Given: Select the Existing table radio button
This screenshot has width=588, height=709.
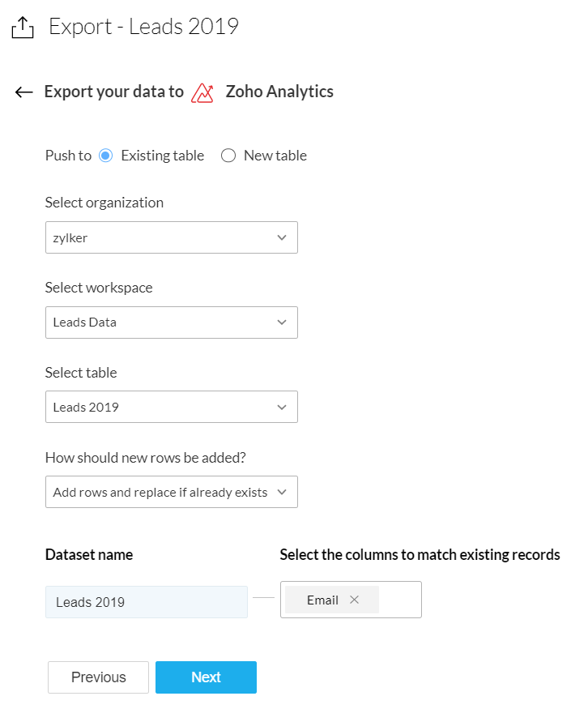Looking at the screenshot, I should tap(105, 156).
